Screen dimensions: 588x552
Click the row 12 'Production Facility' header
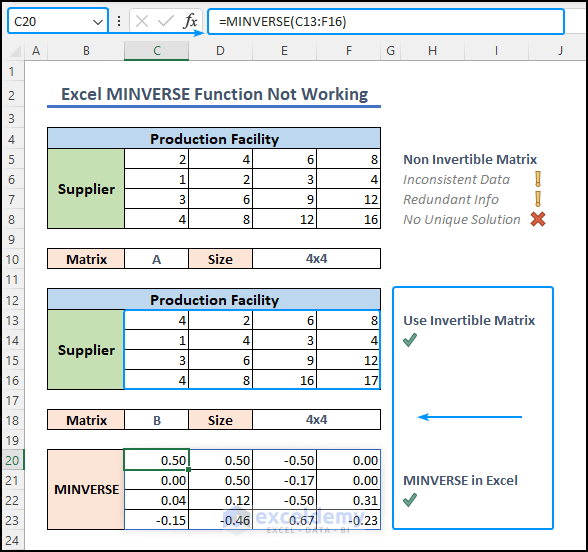tap(214, 300)
